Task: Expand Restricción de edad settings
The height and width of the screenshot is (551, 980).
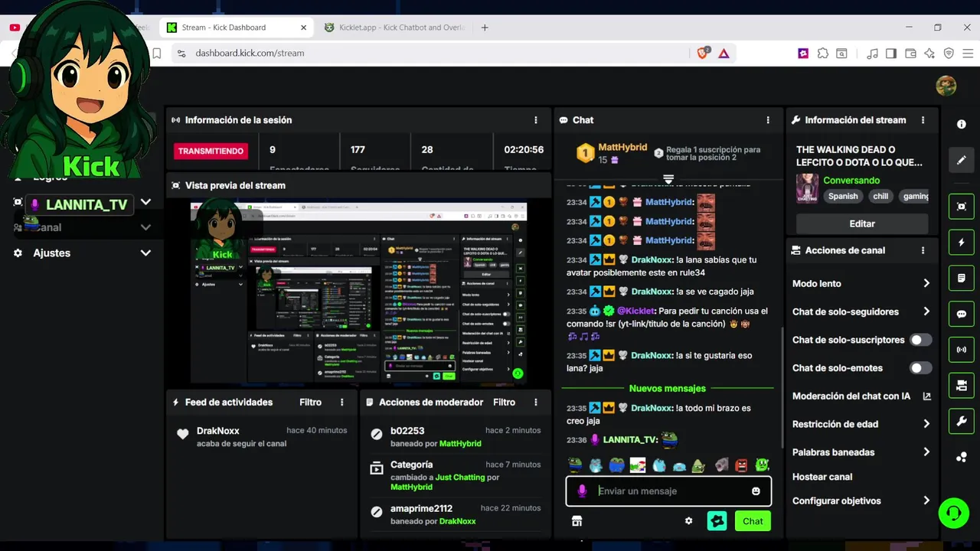Action: 926,424
